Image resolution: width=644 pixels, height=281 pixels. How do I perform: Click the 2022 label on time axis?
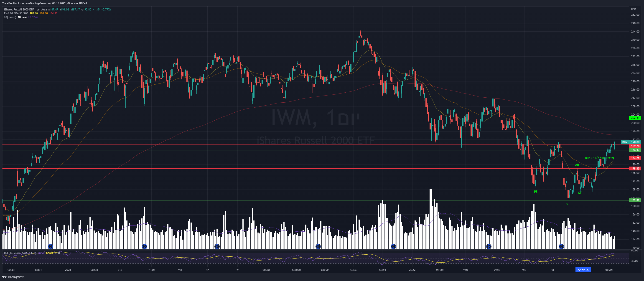pos(412,270)
